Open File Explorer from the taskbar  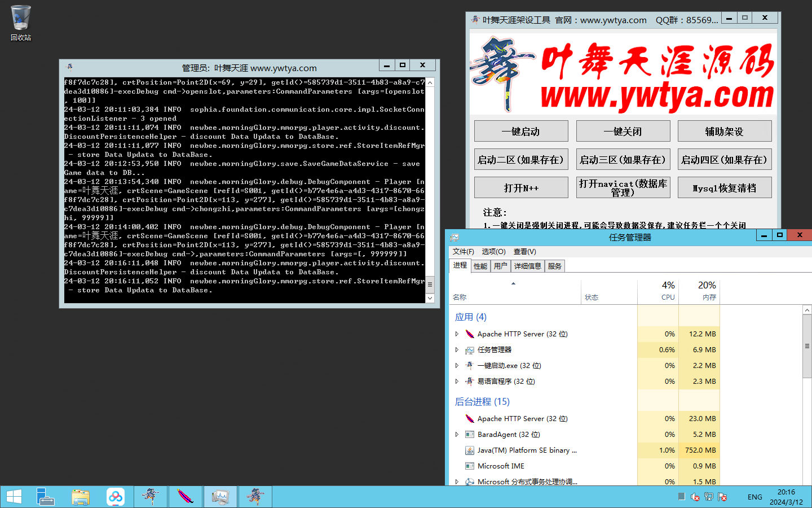[81, 497]
